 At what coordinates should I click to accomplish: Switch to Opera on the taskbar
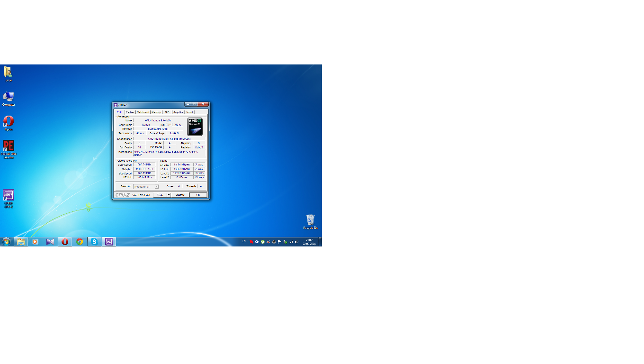pyautogui.click(x=65, y=242)
